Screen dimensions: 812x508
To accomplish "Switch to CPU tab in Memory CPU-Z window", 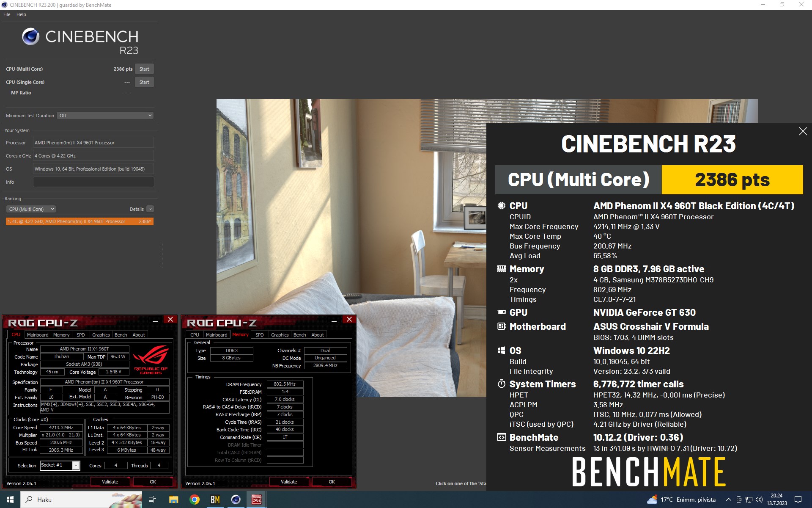I will pos(195,335).
